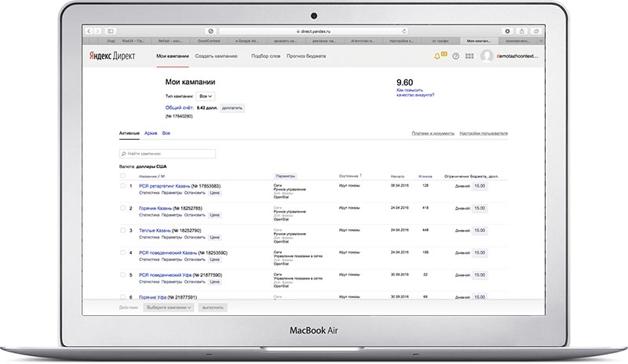Open the demotazhcontext account menu

[517, 56]
